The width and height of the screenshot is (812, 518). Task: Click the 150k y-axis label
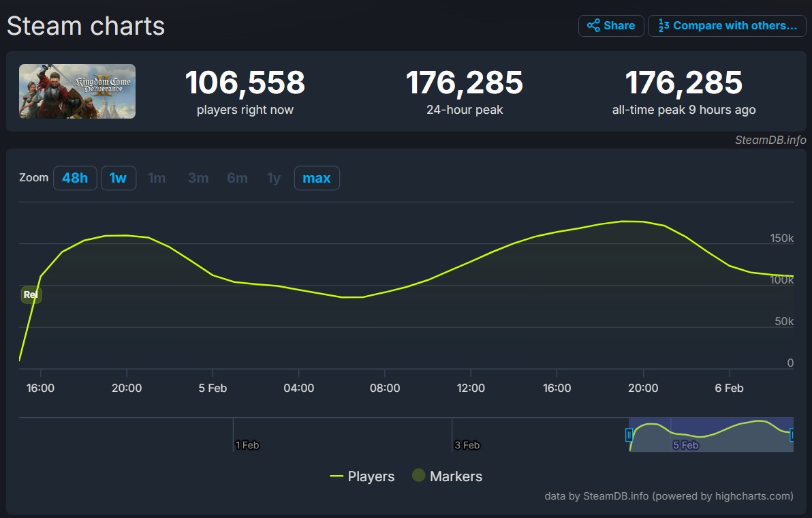pos(781,239)
